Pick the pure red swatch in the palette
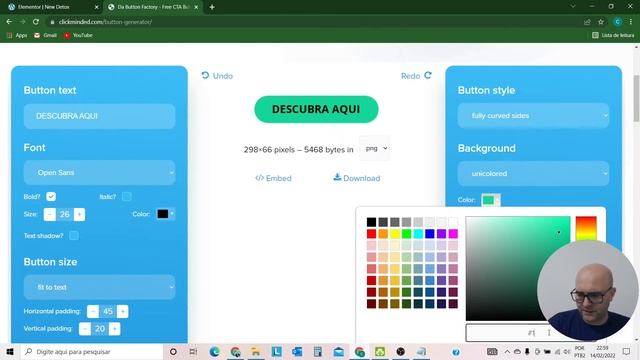The image size is (640, 360). point(371,233)
